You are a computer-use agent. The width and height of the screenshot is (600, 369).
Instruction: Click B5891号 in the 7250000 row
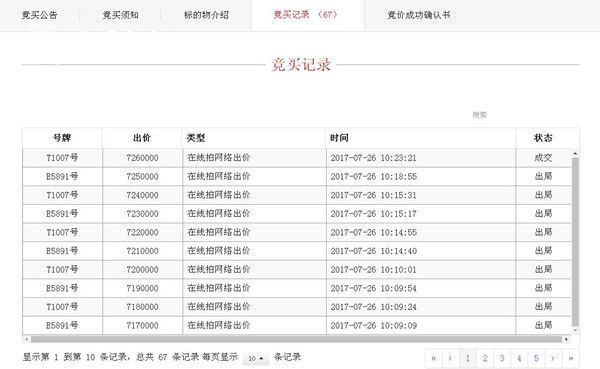pyautogui.click(x=62, y=176)
